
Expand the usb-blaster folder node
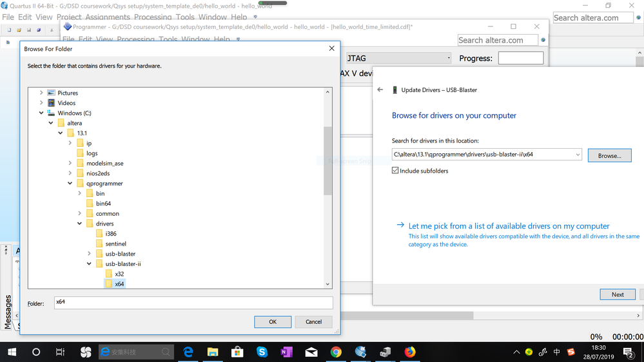tap(89, 254)
